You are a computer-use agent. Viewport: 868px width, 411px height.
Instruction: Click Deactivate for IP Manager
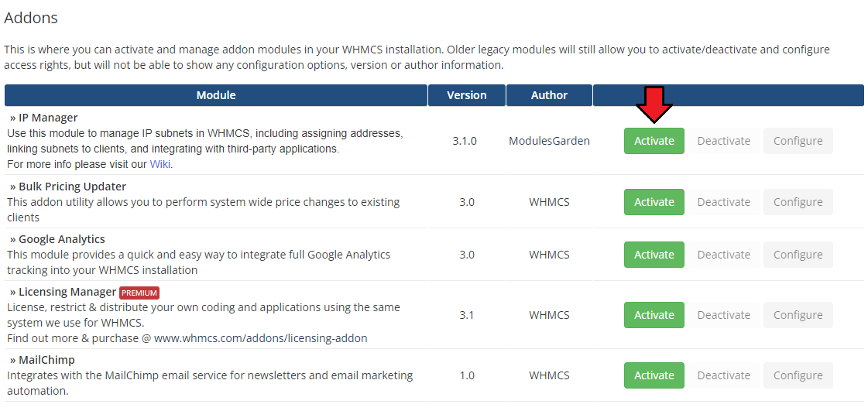click(723, 141)
